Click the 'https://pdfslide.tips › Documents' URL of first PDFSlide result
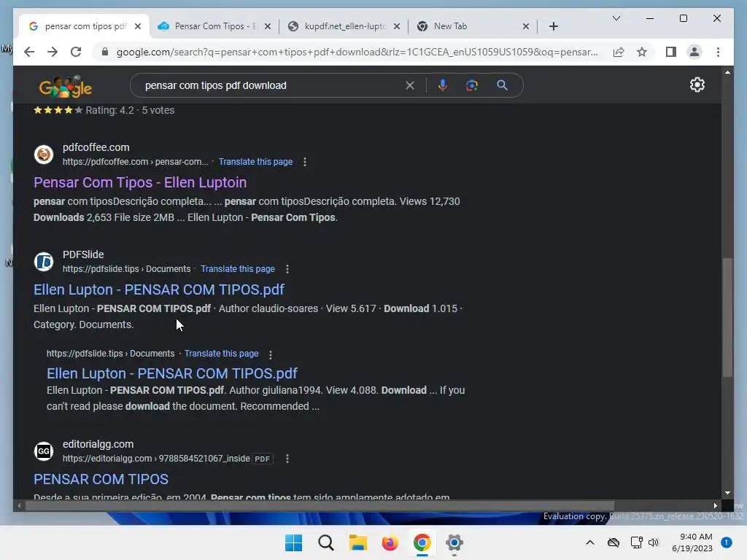 pos(126,269)
